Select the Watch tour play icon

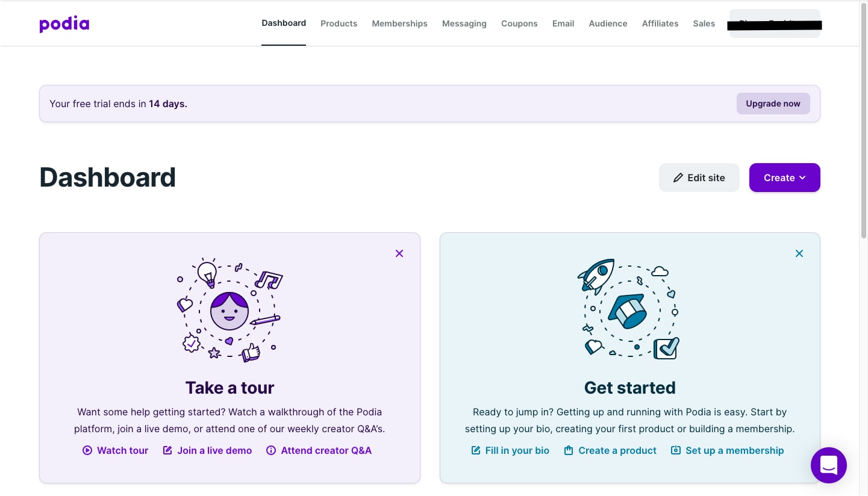tap(87, 450)
